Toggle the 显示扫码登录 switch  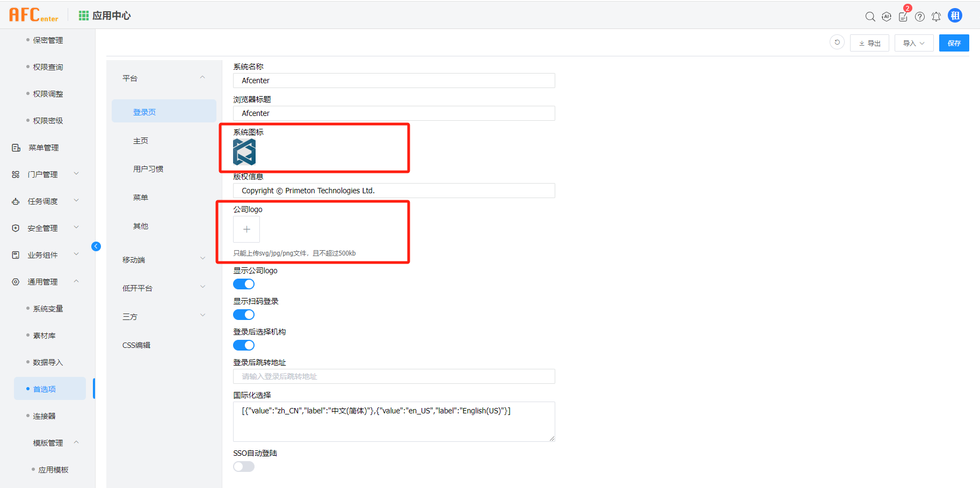tap(244, 315)
